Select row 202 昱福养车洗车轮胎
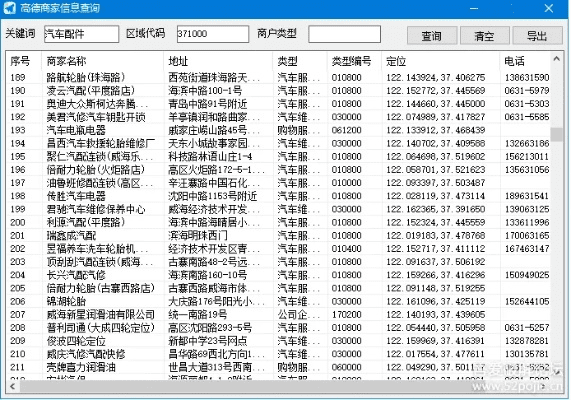Screen dimensions: 571x400 click(x=279, y=248)
